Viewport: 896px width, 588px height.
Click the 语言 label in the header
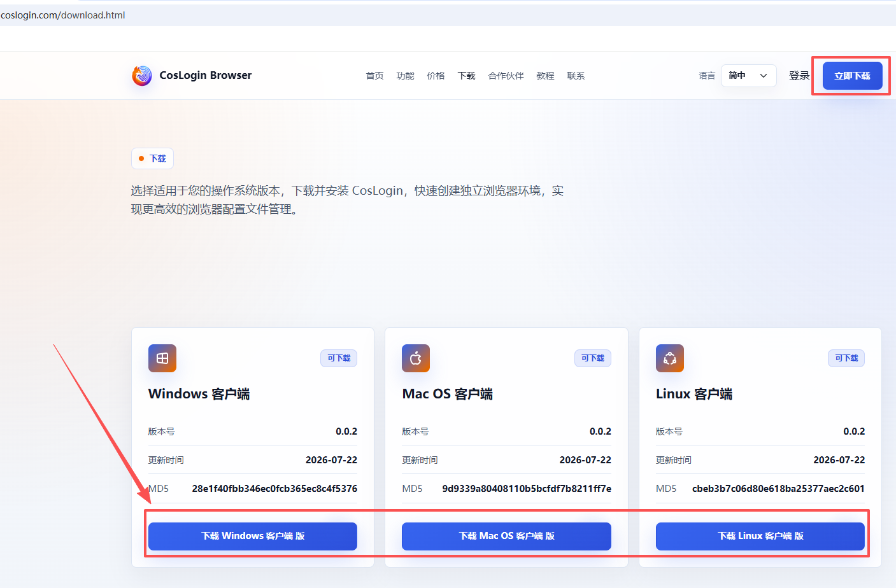click(x=707, y=76)
